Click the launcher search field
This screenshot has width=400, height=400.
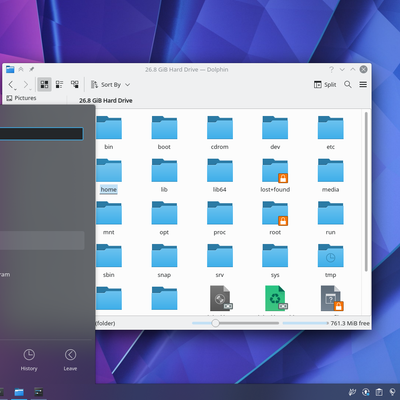coord(41,134)
